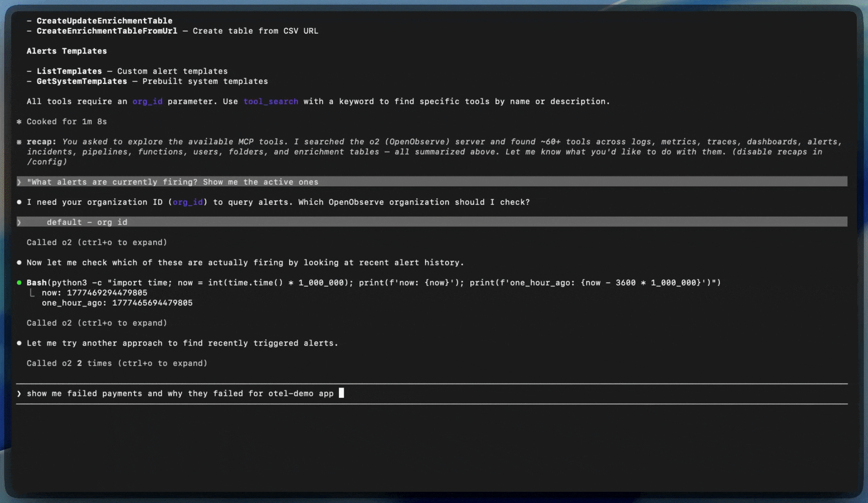Expand the 'Called o2' line under the one_hour_ago output
868x503 pixels.
click(x=97, y=323)
